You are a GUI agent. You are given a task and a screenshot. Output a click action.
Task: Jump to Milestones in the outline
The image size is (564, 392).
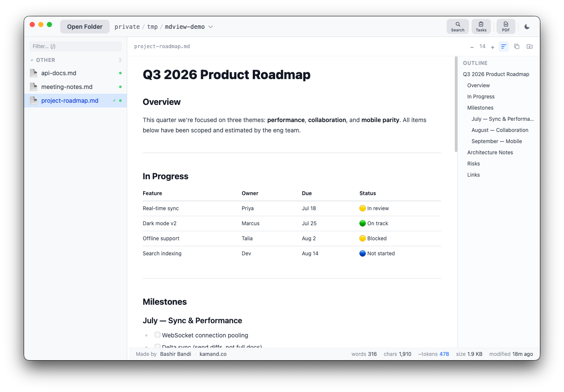coord(480,108)
